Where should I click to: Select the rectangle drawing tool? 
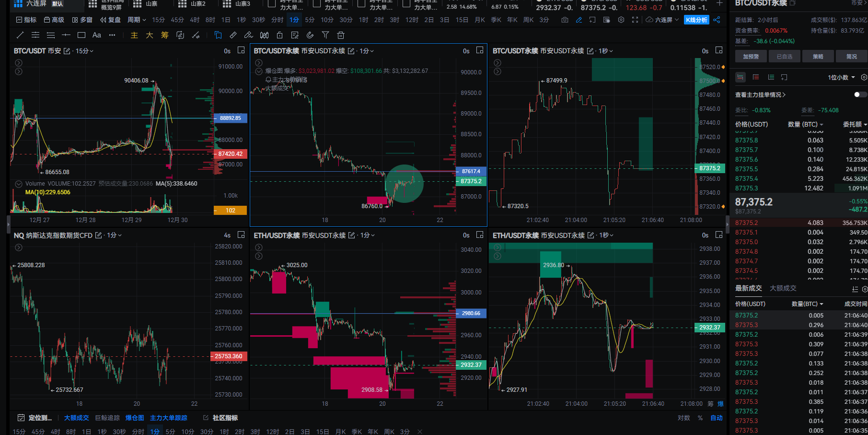pos(81,35)
